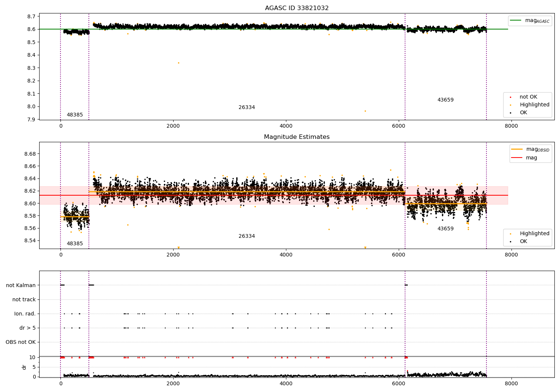Screen dimensions: 560x392
Task: Click the red 'mag' legend entry
Action: (525, 158)
